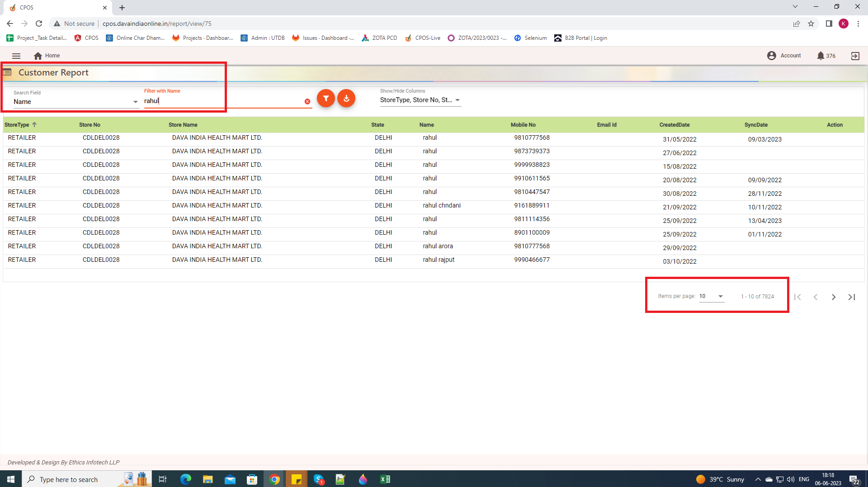Sort table by CreatedDate column header
The height and width of the screenshot is (487, 868).
(674, 125)
